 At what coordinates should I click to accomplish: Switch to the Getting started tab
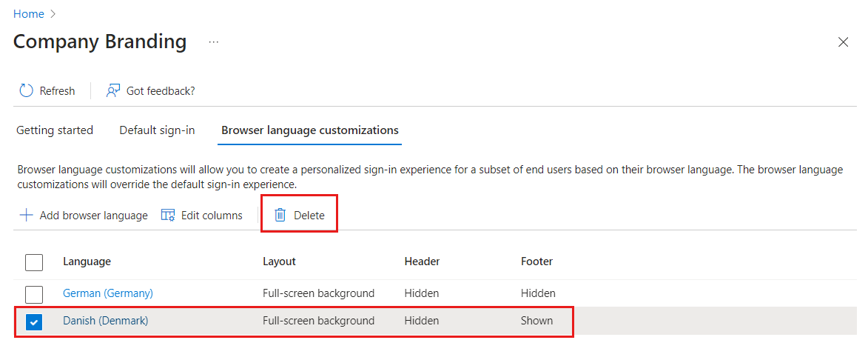click(x=55, y=130)
